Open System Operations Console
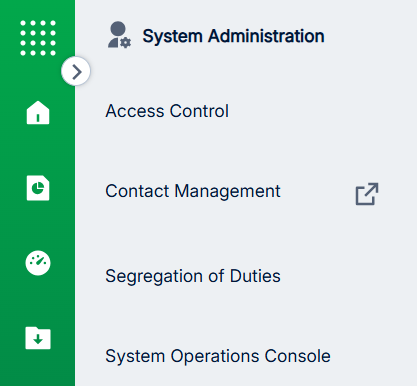This screenshot has height=386, width=417. coord(218,356)
